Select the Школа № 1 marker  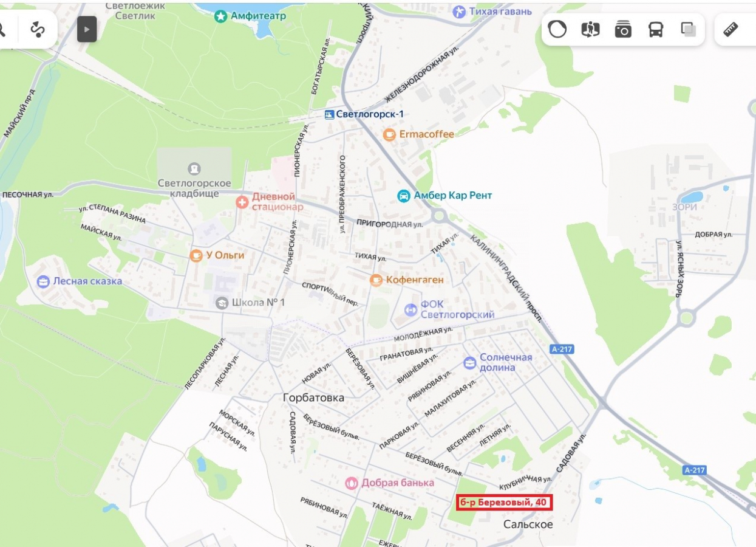coord(222,303)
